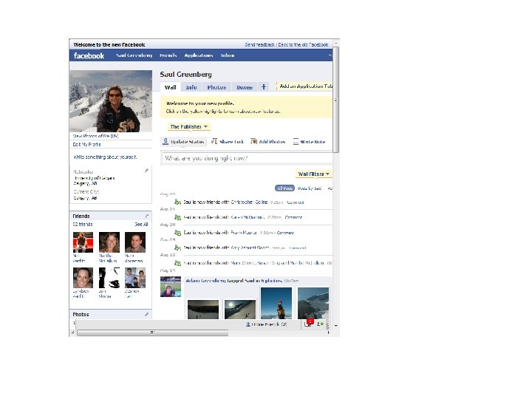Click Edit My Profile link
Image resolution: width=532 pixels, height=399 pixels.
pos(87,144)
